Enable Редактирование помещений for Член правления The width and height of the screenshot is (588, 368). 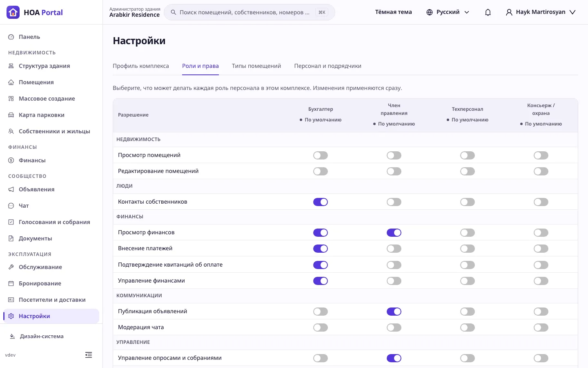tap(394, 171)
